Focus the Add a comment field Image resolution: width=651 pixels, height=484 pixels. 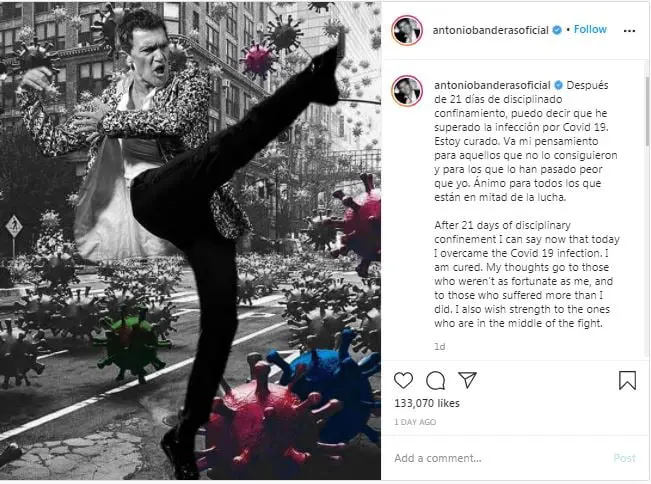click(x=498, y=458)
